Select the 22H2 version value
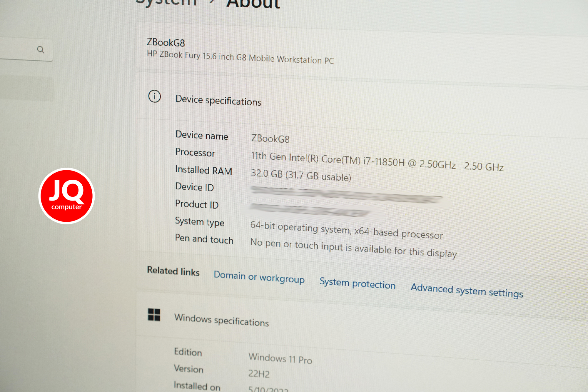Image resolution: width=588 pixels, height=392 pixels. tap(259, 374)
